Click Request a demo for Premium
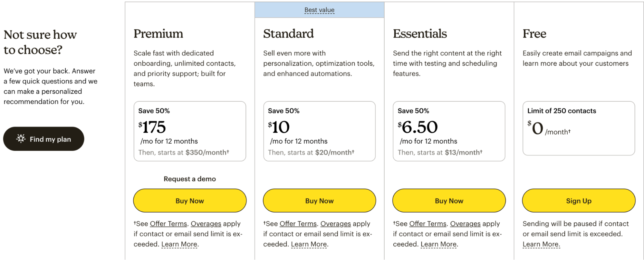The height and width of the screenshot is (260, 644). pos(189,179)
